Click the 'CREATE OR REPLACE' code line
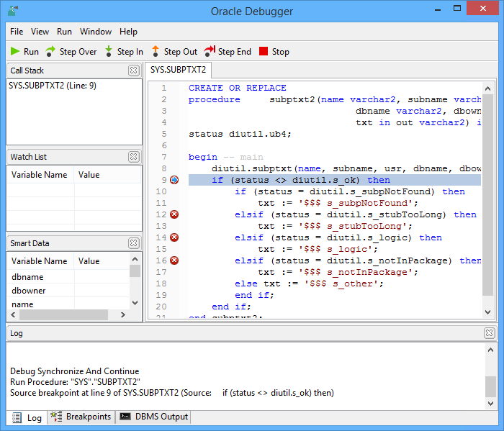 pos(237,88)
